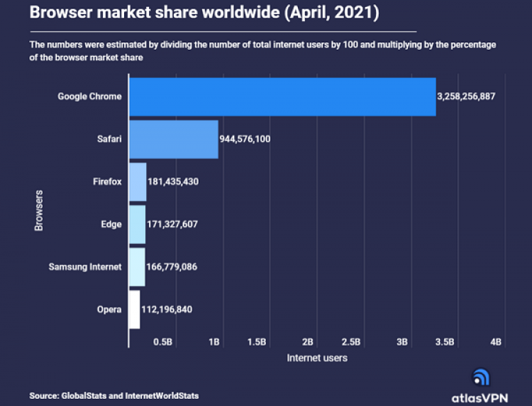Click the 3,258,256,887 value label
The height and width of the screenshot is (406, 532).
pyautogui.click(x=466, y=96)
